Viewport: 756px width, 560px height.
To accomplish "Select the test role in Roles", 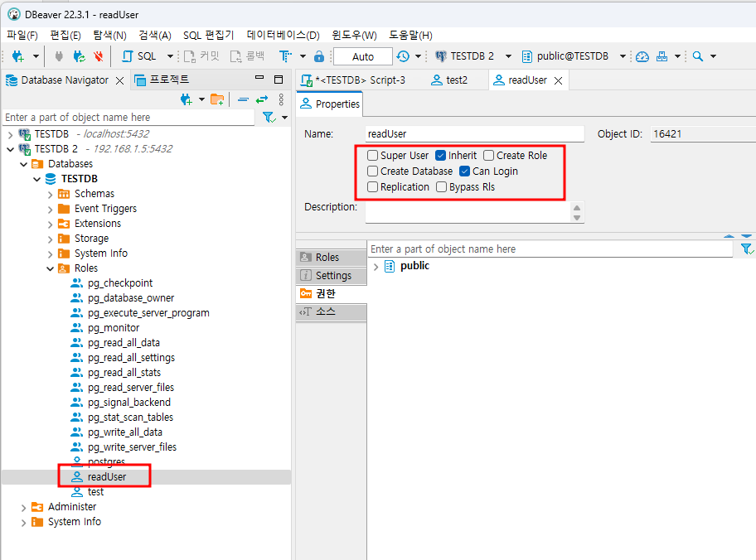I will [95, 492].
